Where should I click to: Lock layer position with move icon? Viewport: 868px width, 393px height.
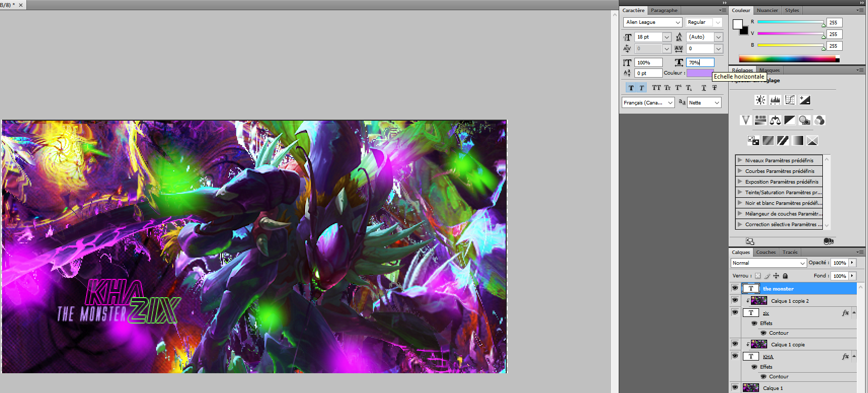click(x=776, y=276)
